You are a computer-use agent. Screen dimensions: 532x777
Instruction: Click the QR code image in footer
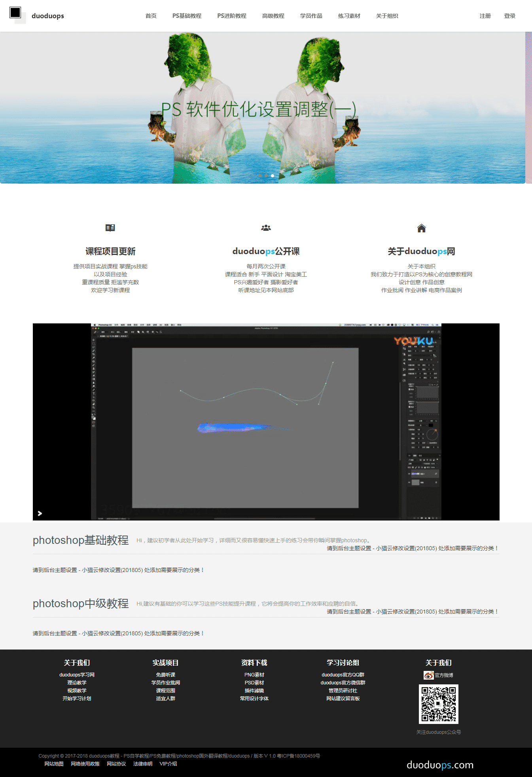coord(439,704)
